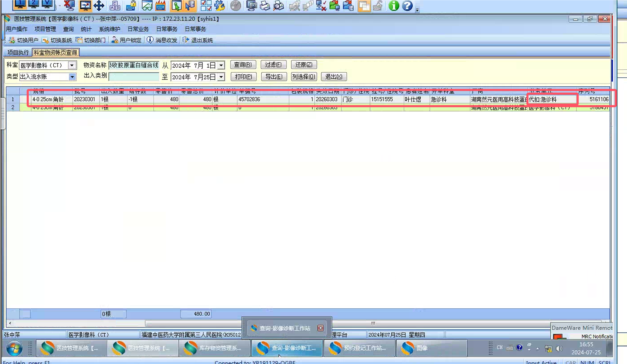Image resolution: width=627 pixels, height=364 pixels.
Task: Click inside the 出入类别 input field
Action: point(134,77)
